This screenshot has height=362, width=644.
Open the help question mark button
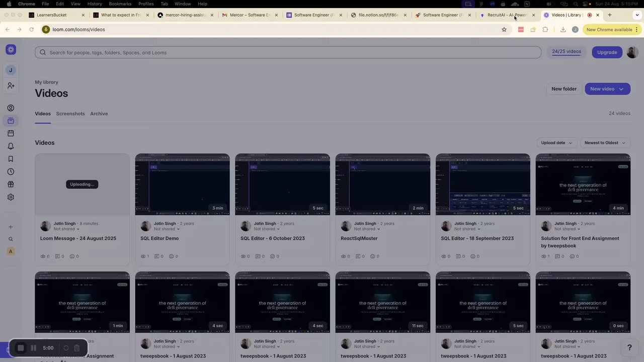coord(629,347)
